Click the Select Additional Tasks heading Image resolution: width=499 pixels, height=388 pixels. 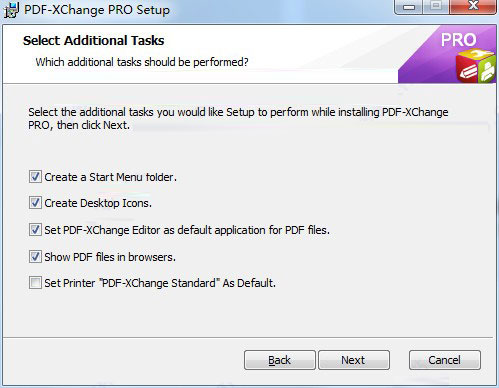94,40
